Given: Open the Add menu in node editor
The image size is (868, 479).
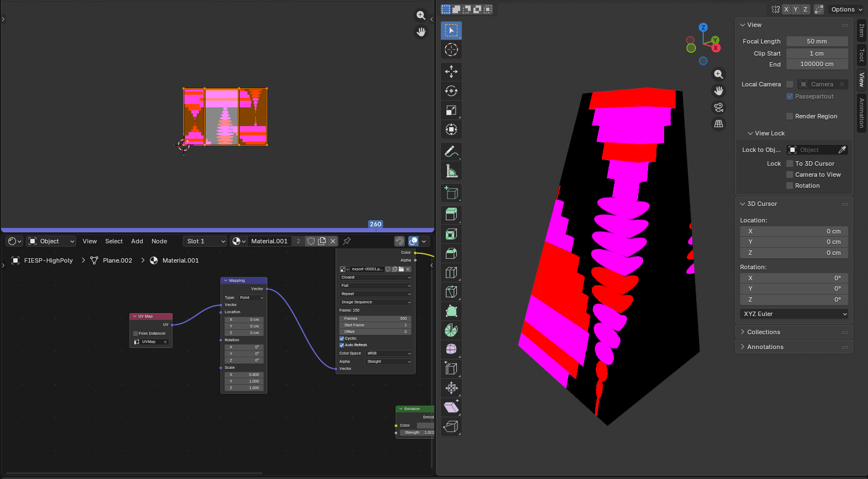Looking at the screenshot, I should coord(137,241).
